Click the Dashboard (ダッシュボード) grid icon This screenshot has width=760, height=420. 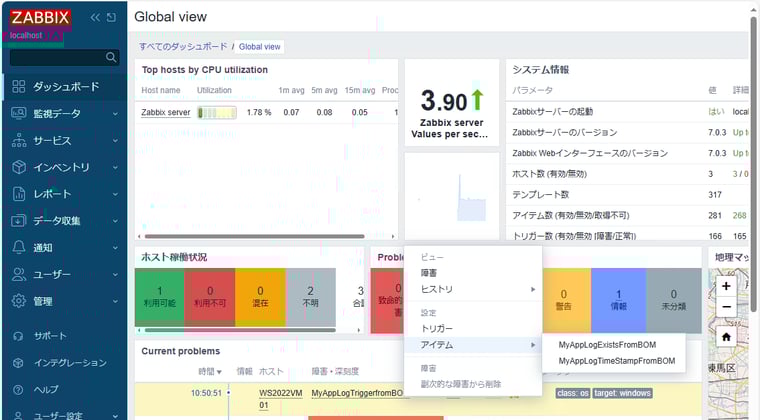tap(18, 87)
